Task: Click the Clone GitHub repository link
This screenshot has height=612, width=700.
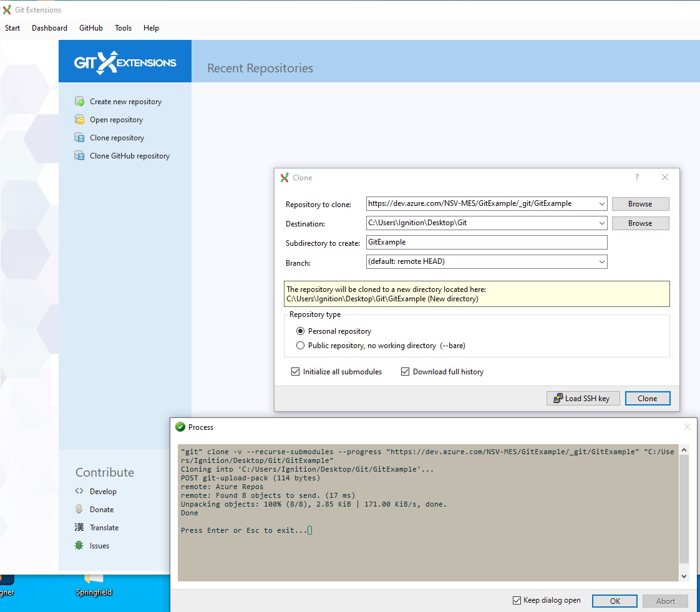Action: click(x=130, y=156)
